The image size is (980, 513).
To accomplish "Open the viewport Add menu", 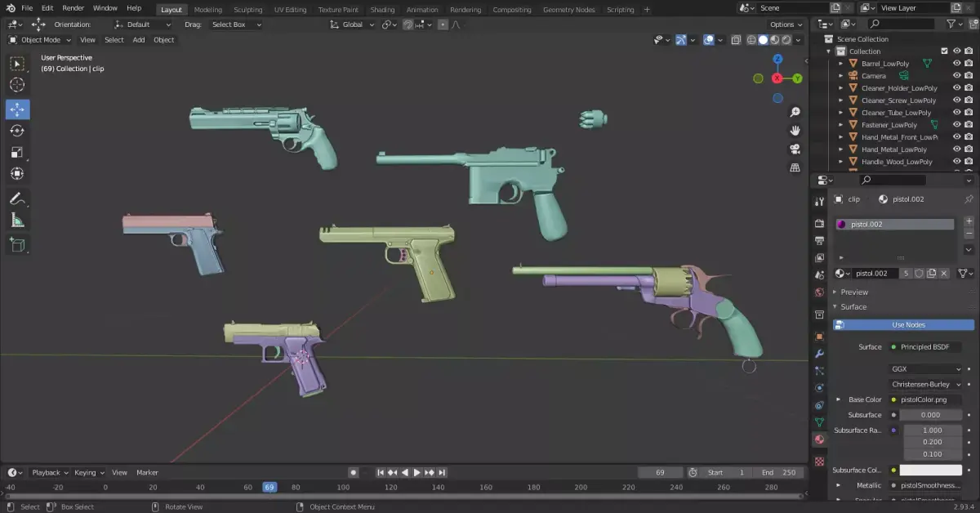I will tap(139, 40).
